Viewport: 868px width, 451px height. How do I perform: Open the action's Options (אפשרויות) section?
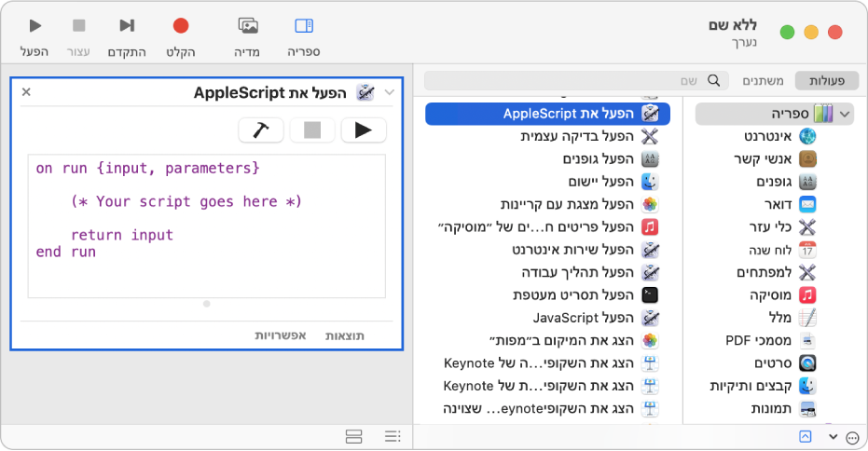click(282, 335)
